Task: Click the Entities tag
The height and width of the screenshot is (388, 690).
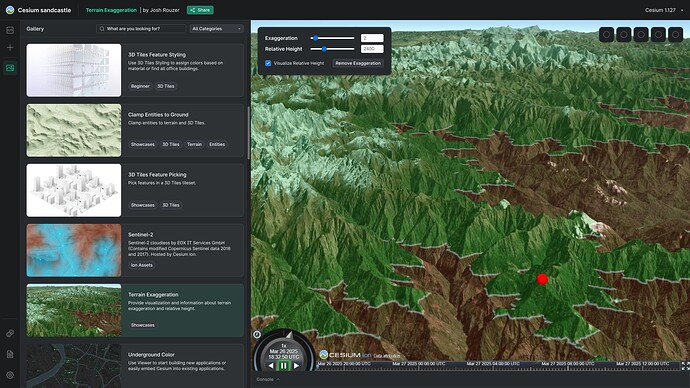Action: click(217, 144)
